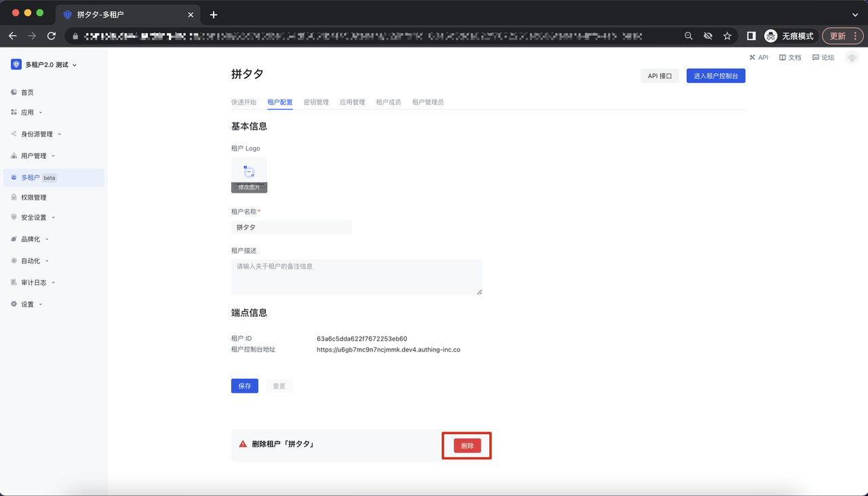Click 修改图片 on tenant logo thumbnail
The width and height of the screenshot is (868, 496).
249,187
